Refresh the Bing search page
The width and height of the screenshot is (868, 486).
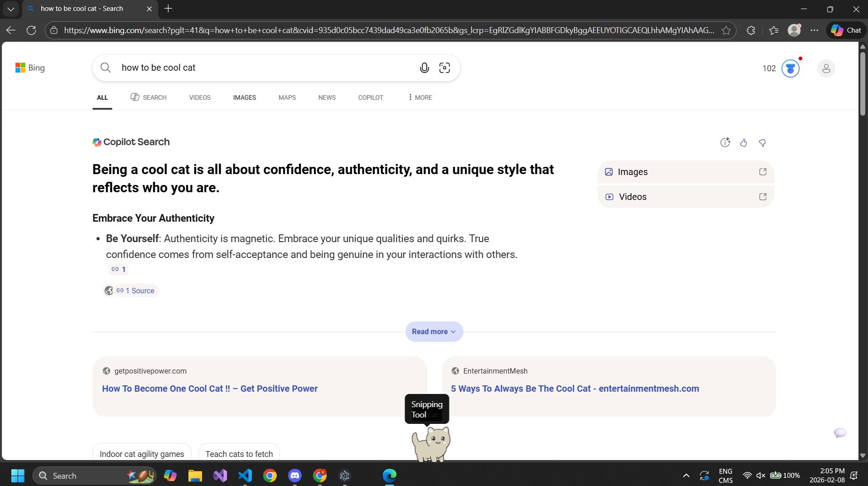pos(31,30)
